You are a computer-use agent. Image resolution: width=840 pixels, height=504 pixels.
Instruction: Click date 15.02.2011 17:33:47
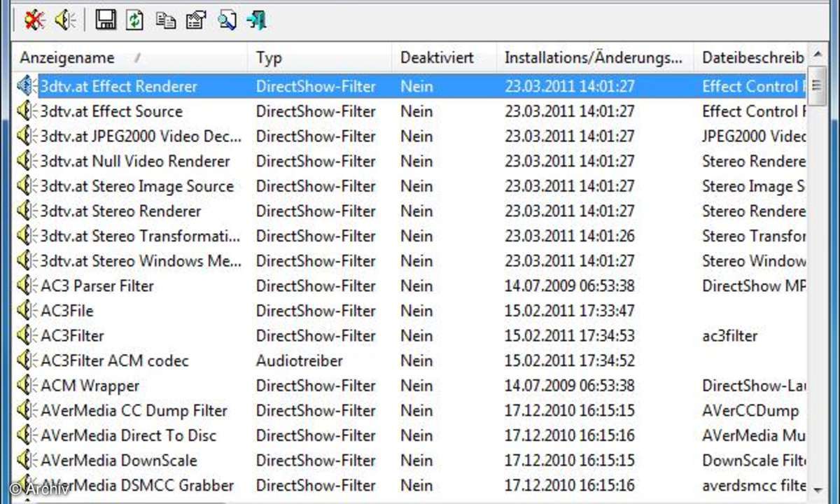[x=569, y=311]
